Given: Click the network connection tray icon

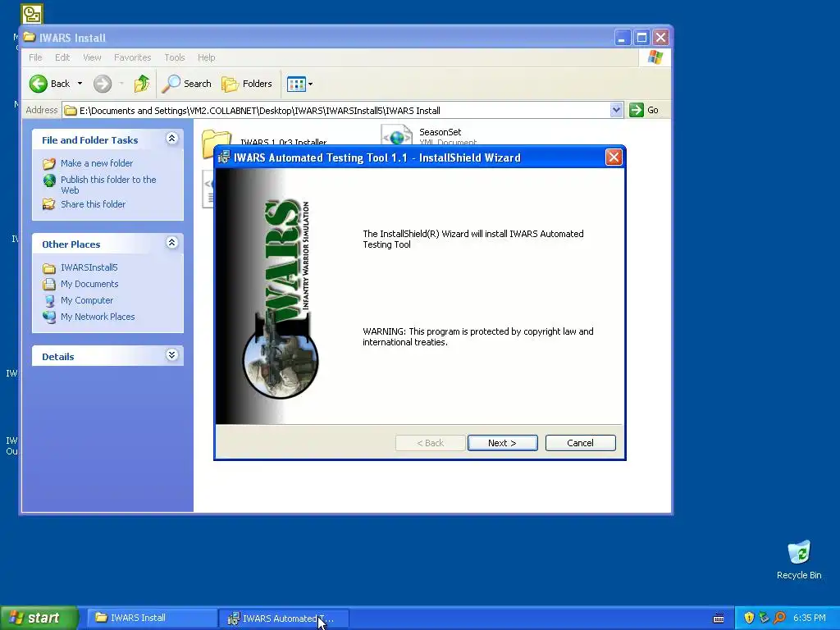Looking at the screenshot, I should click(764, 618).
